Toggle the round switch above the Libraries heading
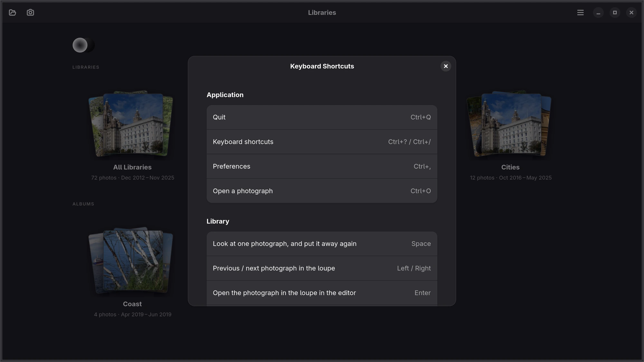Viewport: 644px width, 362px height. [83, 45]
